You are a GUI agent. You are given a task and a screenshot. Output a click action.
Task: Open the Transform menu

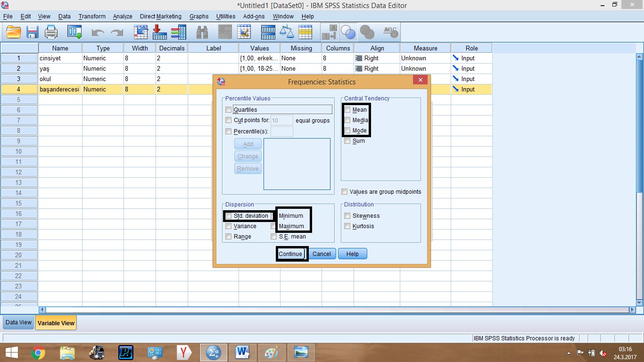(x=92, y=16)
